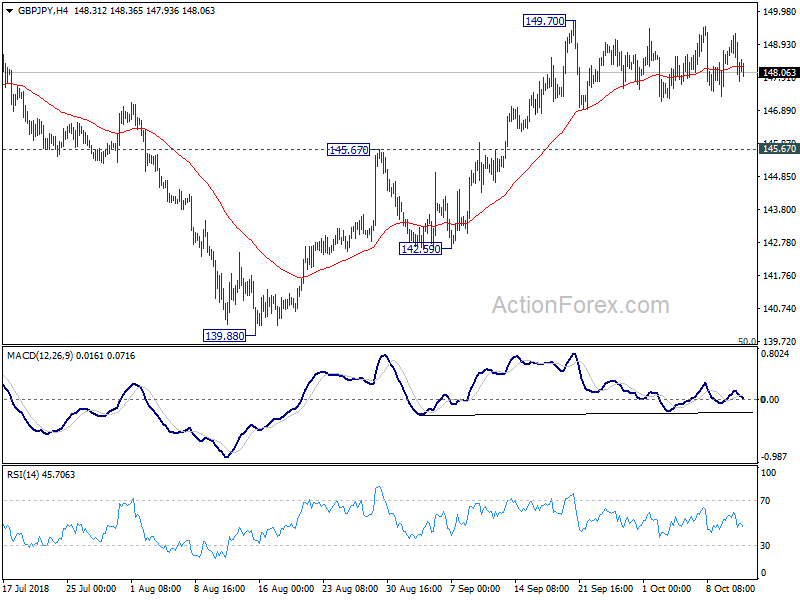Screen dimensions: 800x600
Task: Select the 25 Jul 00:00 date label
Action: [91, 589]
